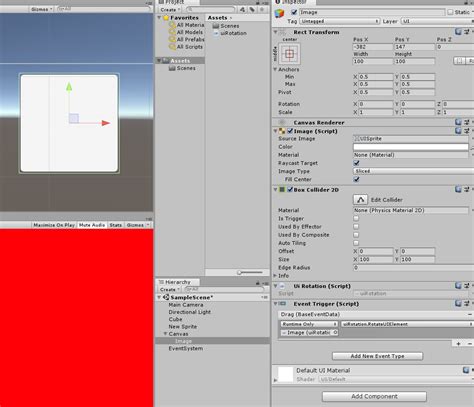Viewport: 474px width, 407px height.
Task: Open Event Trigger (Script) help icon
Action: click(458, 303)
